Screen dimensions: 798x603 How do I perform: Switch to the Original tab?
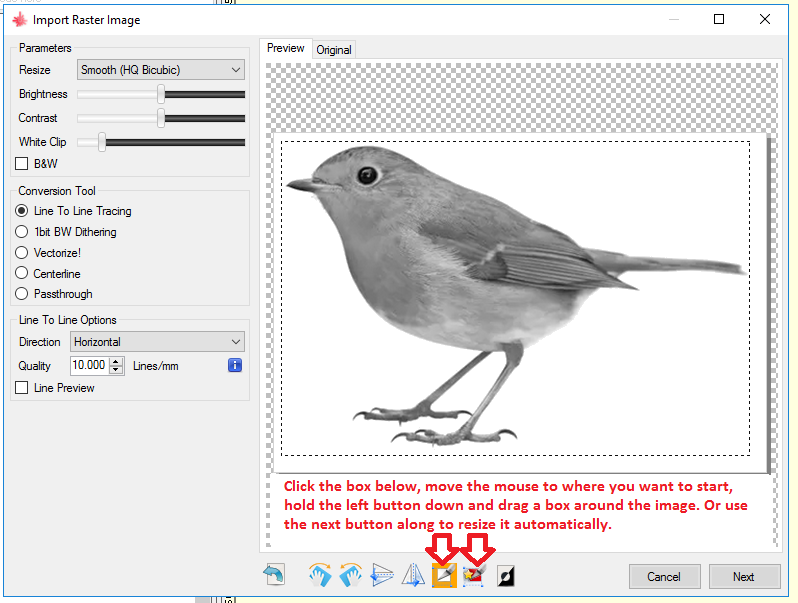tap(334, 50)
